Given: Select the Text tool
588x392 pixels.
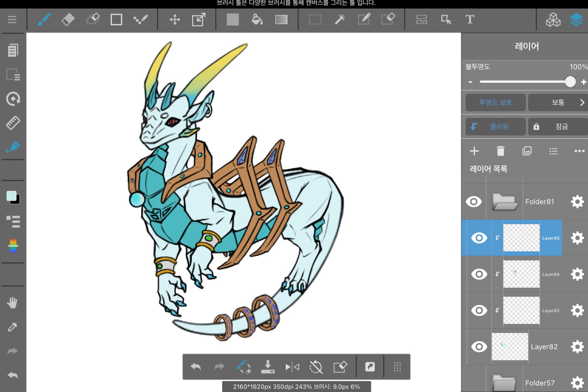Looking at the screenshot, I should 469,20.
